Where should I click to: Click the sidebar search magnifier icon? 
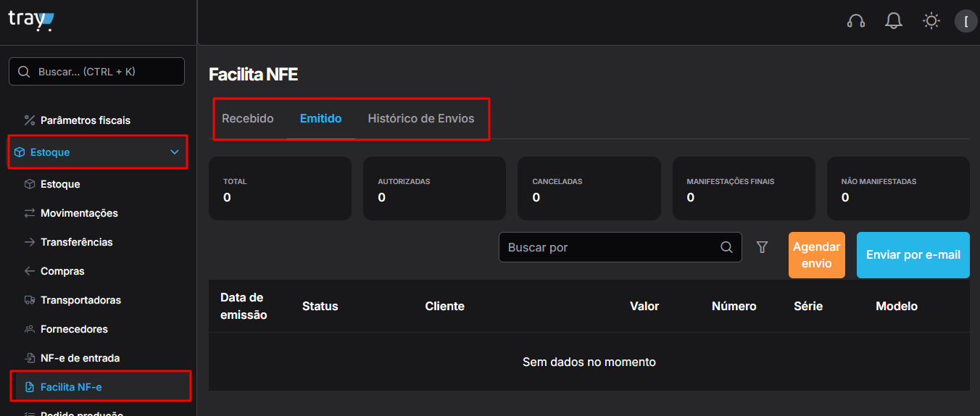click(24, 72)
